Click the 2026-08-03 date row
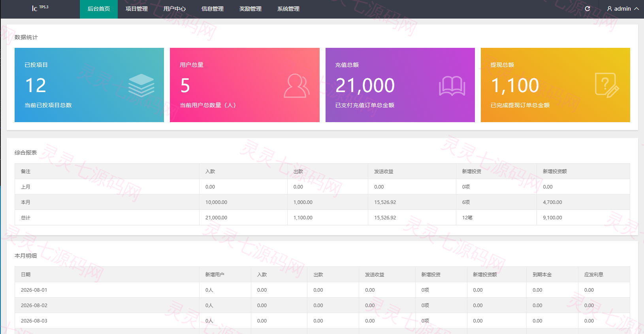 click(322, 321)
